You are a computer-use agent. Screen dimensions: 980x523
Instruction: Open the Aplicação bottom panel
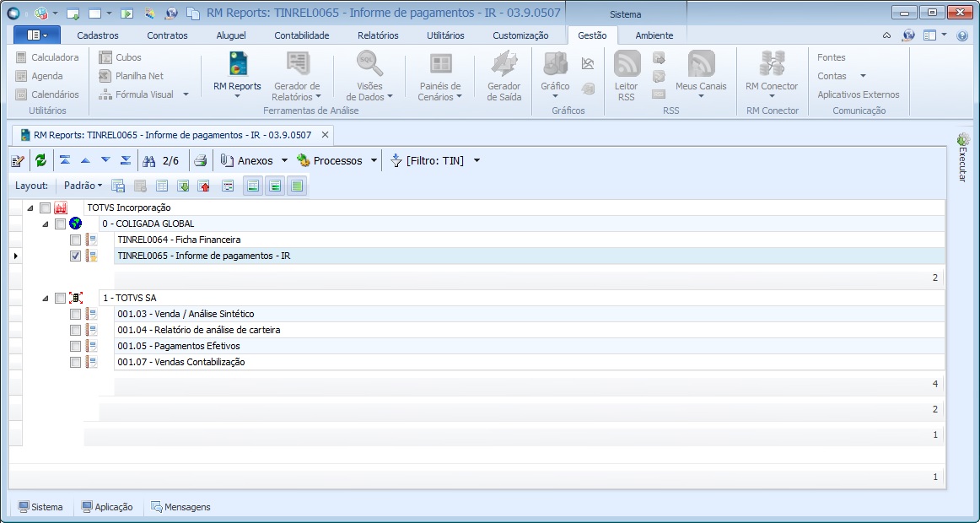point(107,507)
